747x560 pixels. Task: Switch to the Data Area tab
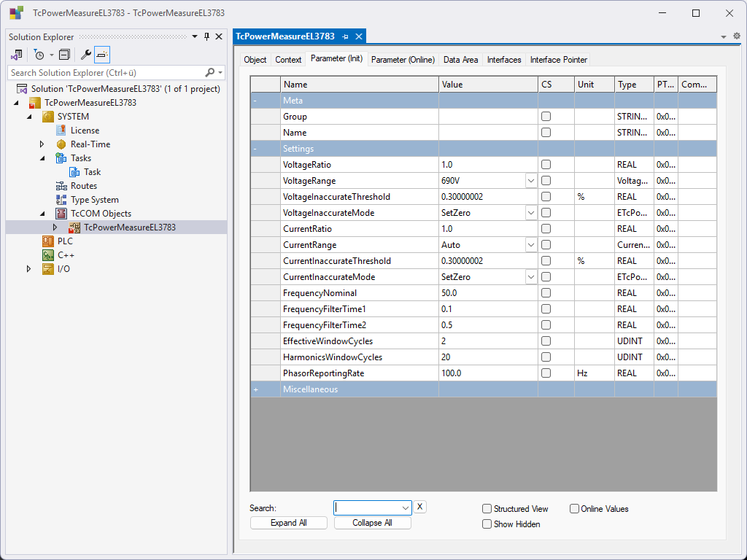pyautogui.click(x=460, y=60)
